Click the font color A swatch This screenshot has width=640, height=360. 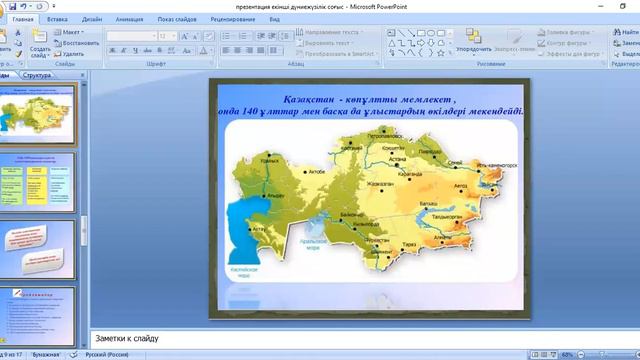tap(203, 50)
